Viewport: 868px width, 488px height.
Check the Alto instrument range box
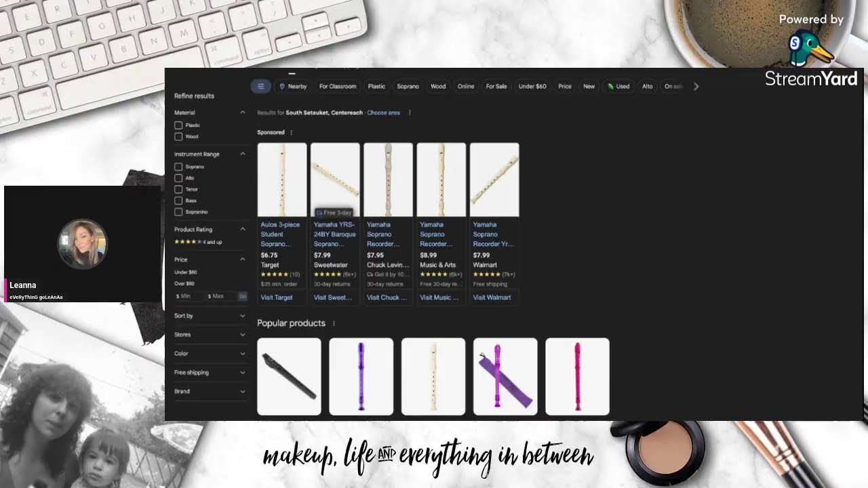pos(178,178)
